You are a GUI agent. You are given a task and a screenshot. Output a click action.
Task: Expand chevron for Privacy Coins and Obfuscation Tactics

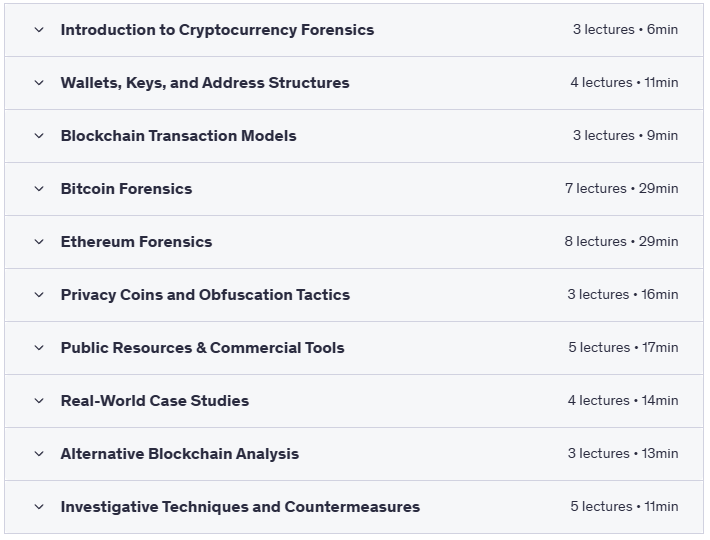pyautogui.click(x=39, y=295)
